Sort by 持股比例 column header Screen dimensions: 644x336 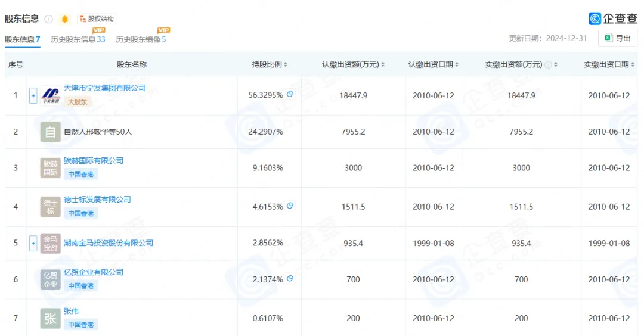[x=270, y=64]
